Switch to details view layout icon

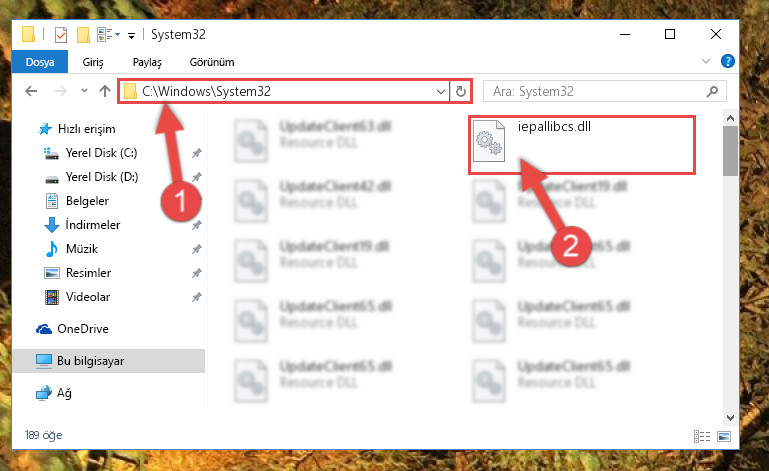[702, 436]
